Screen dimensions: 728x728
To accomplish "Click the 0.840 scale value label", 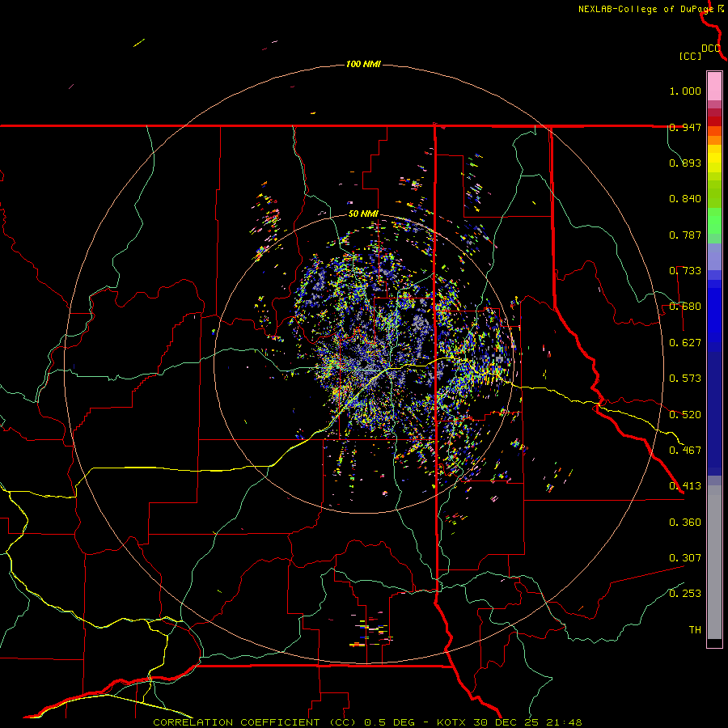I will point(685,199).
